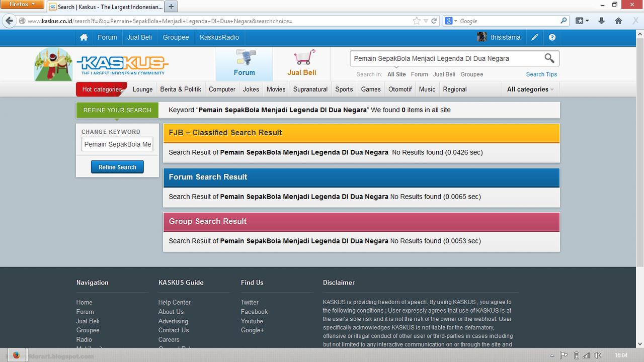Open Jual Beli in top navigation bar
The height and width of the screenshot is (362, 644).
click(x=139, y=37)
